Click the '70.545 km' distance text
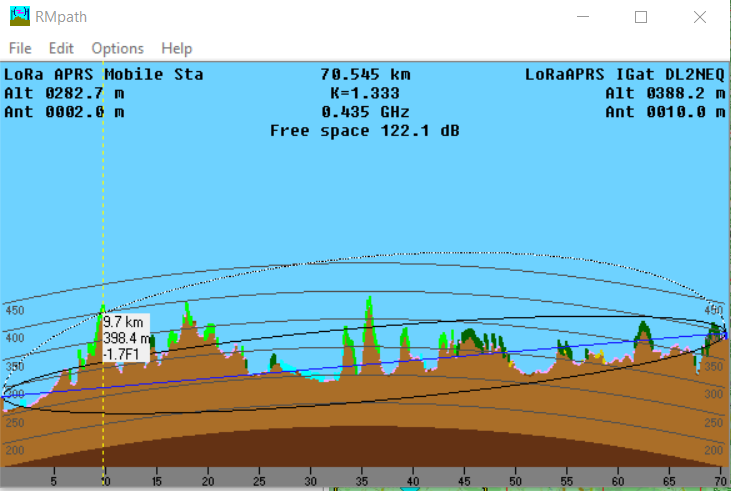The width and height of the screenshot is (731, 491). click(365, 75)
